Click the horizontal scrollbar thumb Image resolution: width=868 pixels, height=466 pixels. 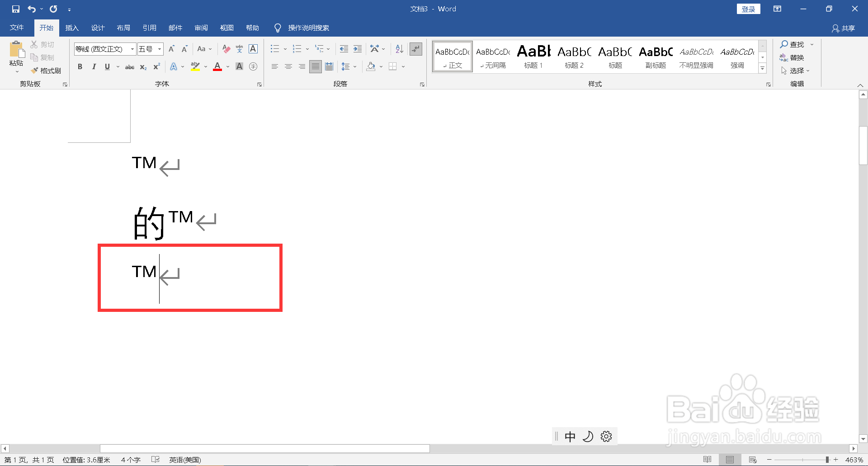click(x=264, y=448)
